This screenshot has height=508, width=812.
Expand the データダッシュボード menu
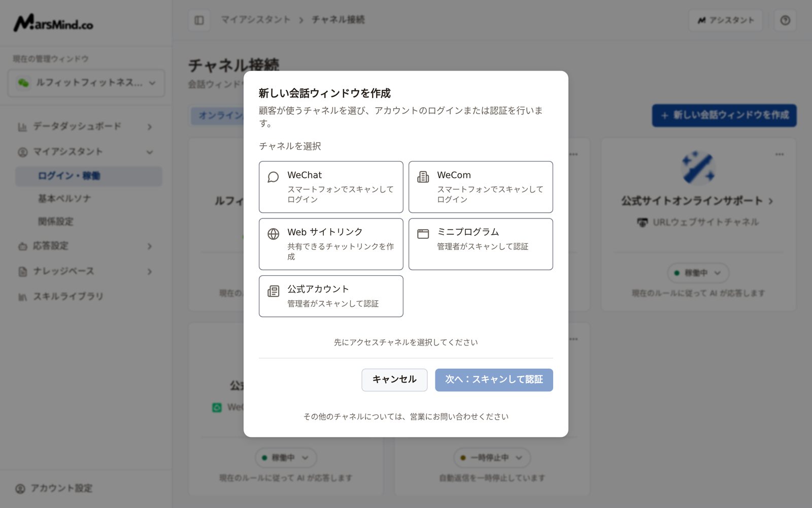pyautogui.click(x=85, y=126)
